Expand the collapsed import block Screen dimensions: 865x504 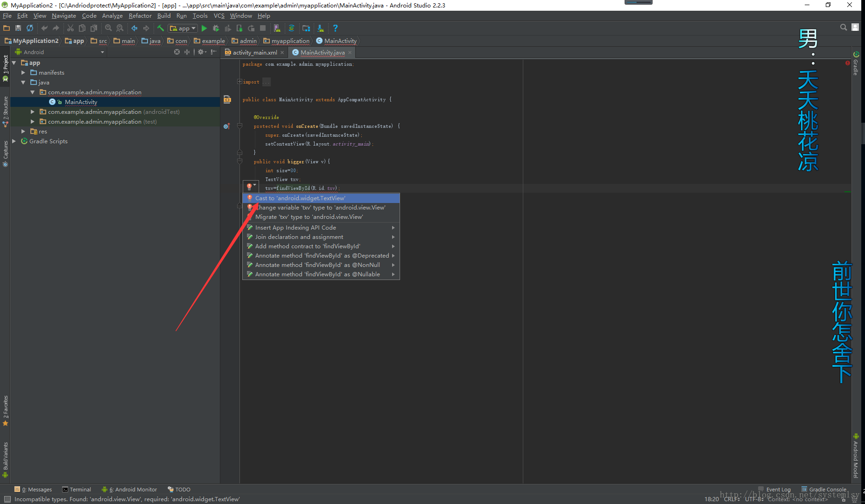(239, 82)
